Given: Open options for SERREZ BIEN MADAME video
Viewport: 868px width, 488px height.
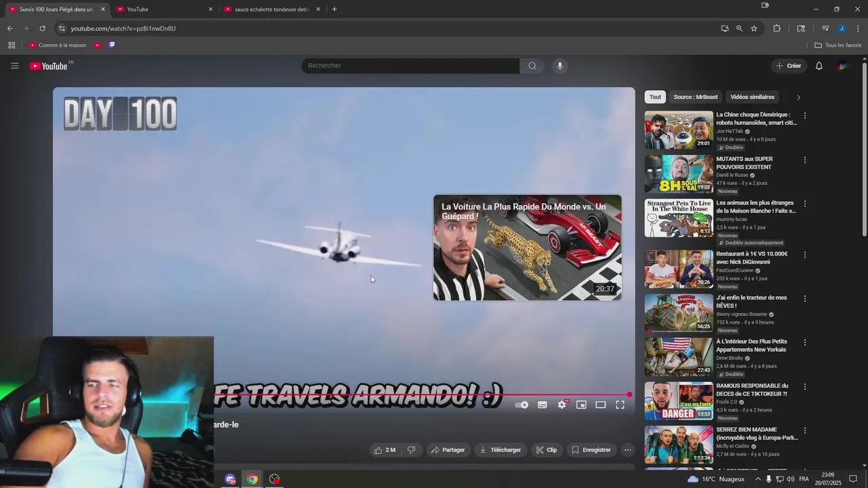Looking at the screenshot, I should 805,430.
